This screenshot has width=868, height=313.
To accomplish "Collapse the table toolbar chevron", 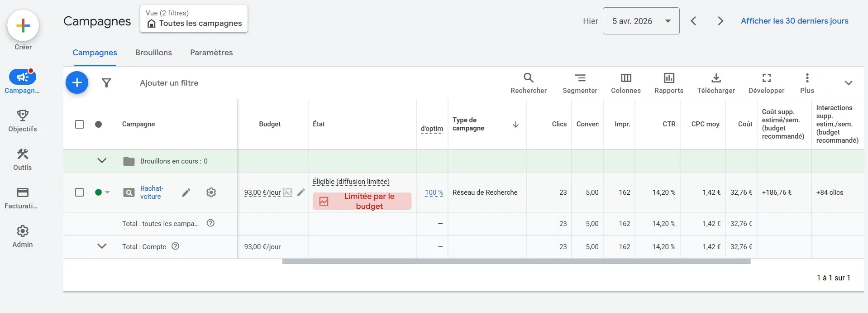I will (x=849, y=83).
